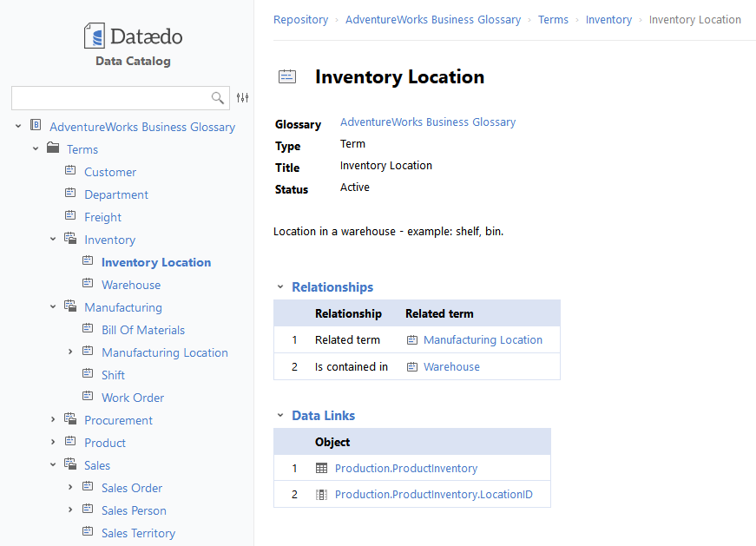The image size is (756, 546).
Task: Click the term icon beside Warehouse relationship
Action: coord(412,366)
